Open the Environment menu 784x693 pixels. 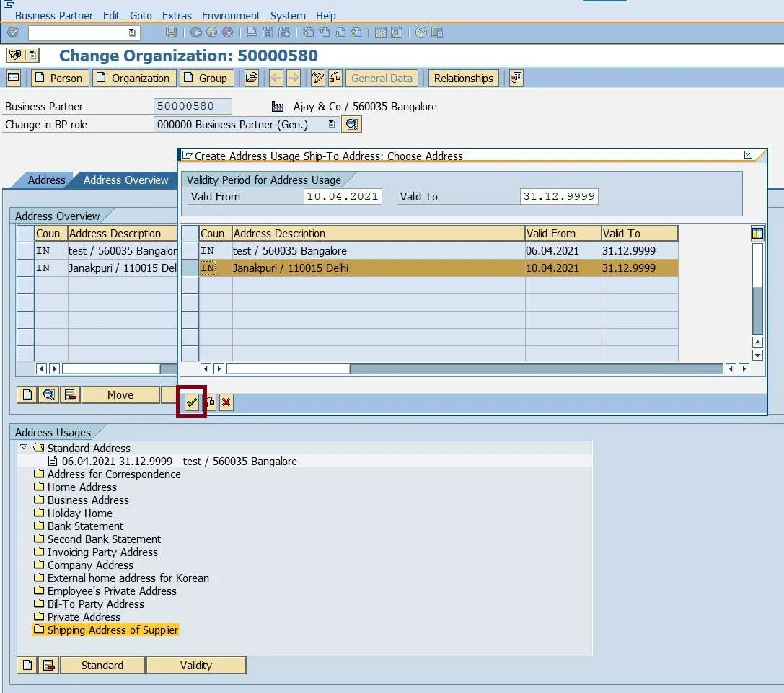231,15
